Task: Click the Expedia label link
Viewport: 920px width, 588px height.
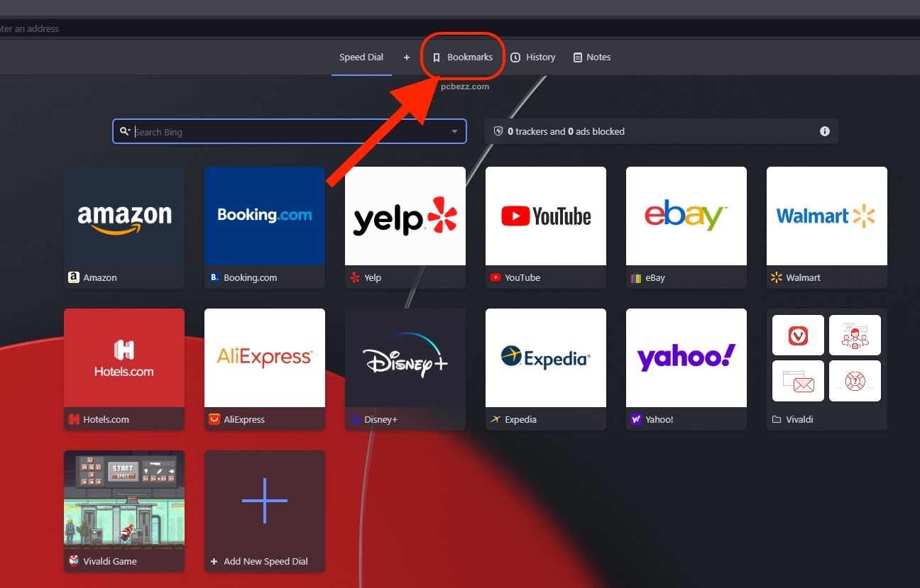Action: (x=520, y=420)
